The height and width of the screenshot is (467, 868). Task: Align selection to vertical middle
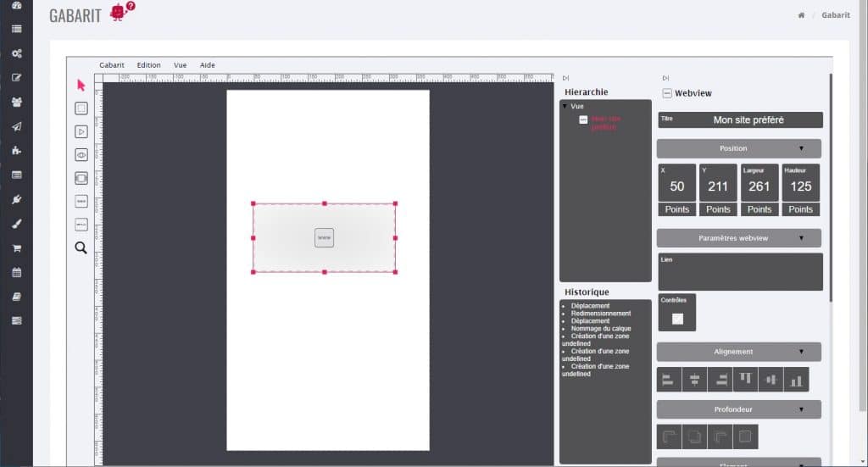pos(771,380)
